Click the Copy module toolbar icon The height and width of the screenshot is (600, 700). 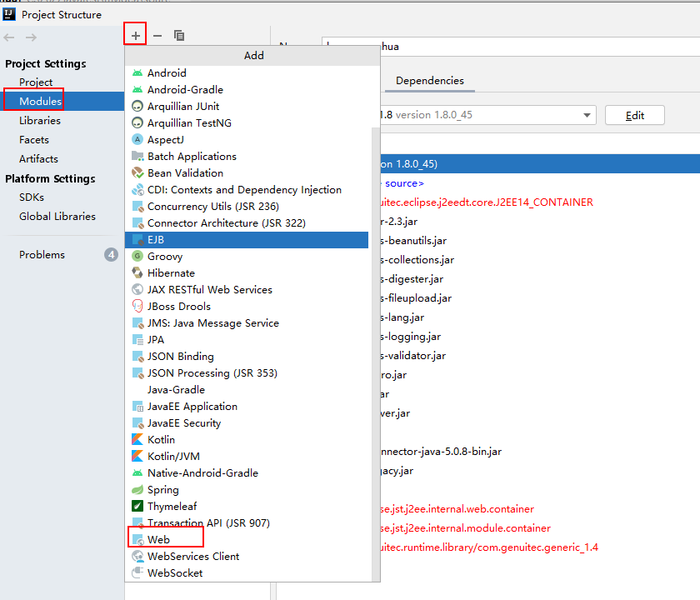coord(179,35)
